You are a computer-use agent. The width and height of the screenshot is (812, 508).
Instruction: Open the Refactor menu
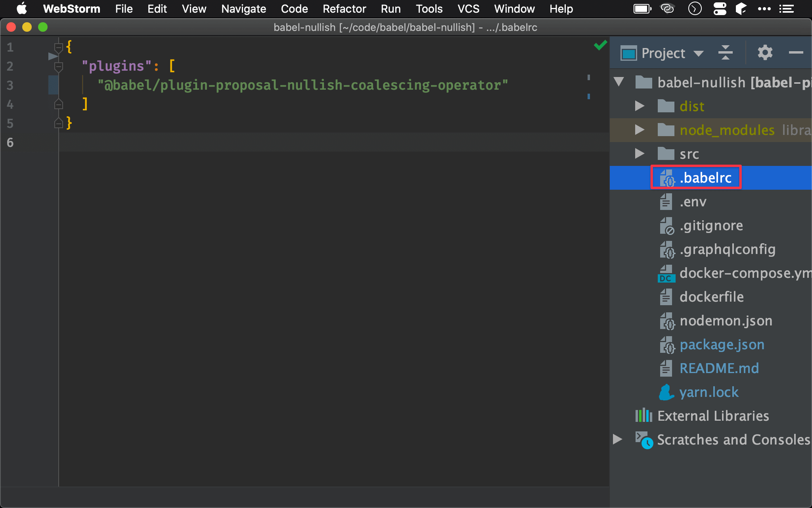(x=344, y=9)
